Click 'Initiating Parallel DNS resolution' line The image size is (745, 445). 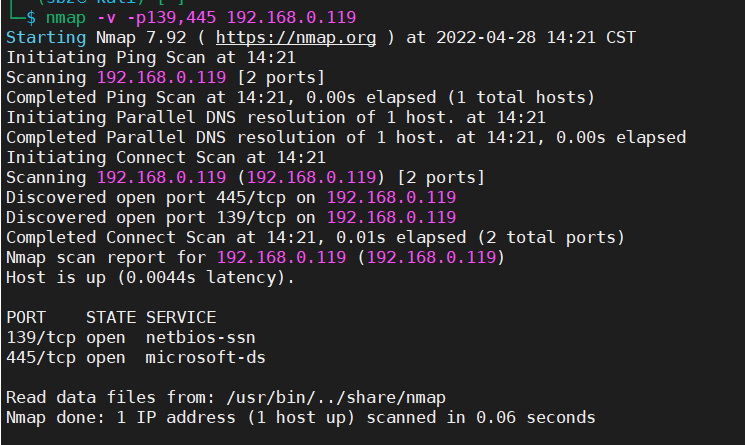pos(276,117)
